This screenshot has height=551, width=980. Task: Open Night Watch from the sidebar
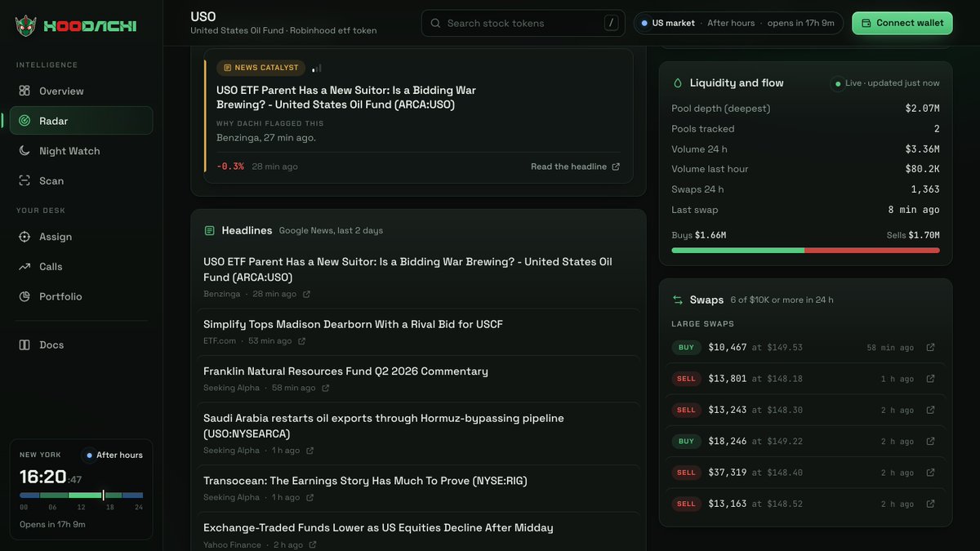click(81, 151)
